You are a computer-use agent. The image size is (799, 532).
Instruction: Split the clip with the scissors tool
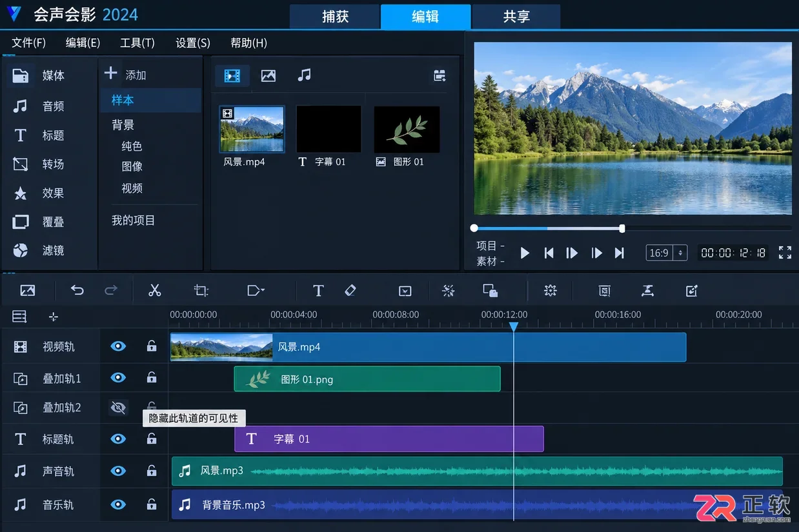pos(154,291)
